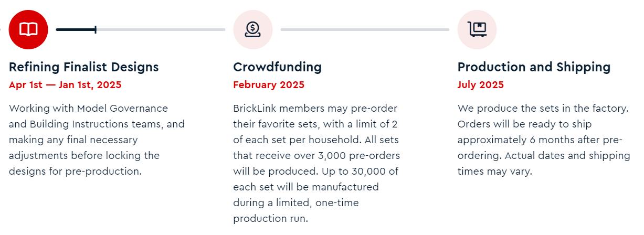Click the Production and Shipping heading
This screenshot has height=235, width=644.
[534, 67]
